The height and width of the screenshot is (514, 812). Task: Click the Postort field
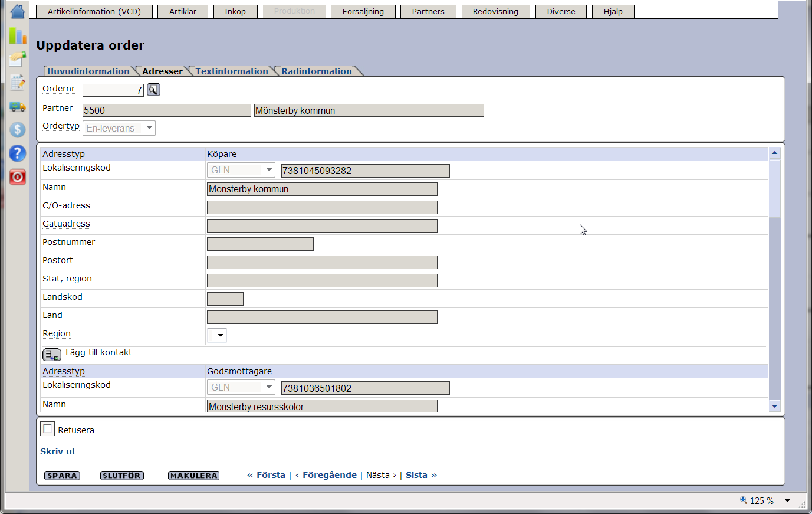pos(322,262)
